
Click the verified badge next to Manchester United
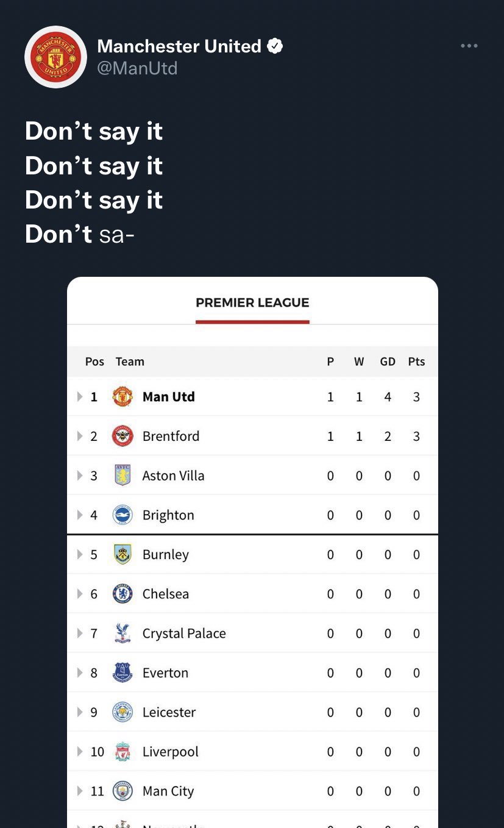(275, 46)
